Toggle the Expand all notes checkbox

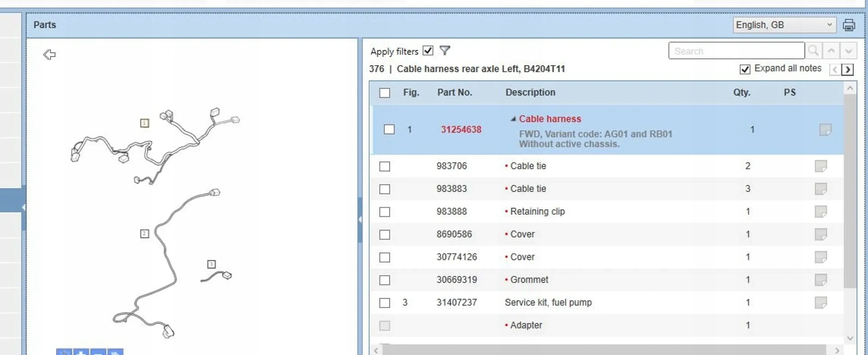[745, 69]
